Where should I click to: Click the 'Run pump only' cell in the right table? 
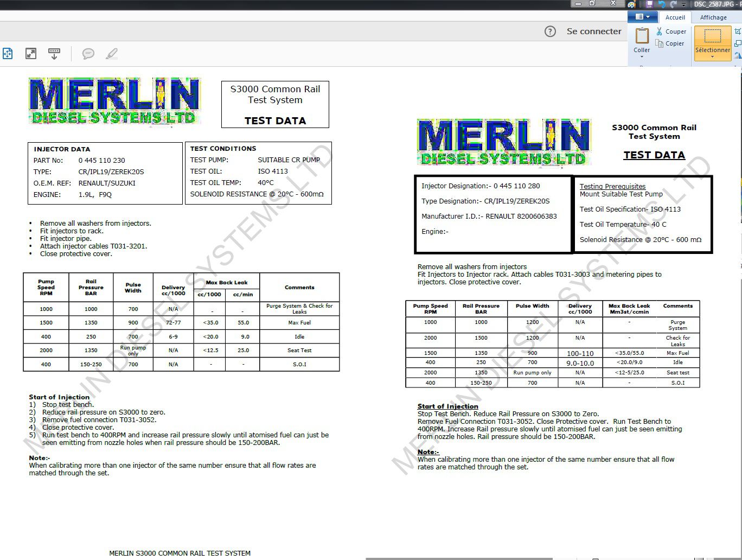(x=533, y=373)
